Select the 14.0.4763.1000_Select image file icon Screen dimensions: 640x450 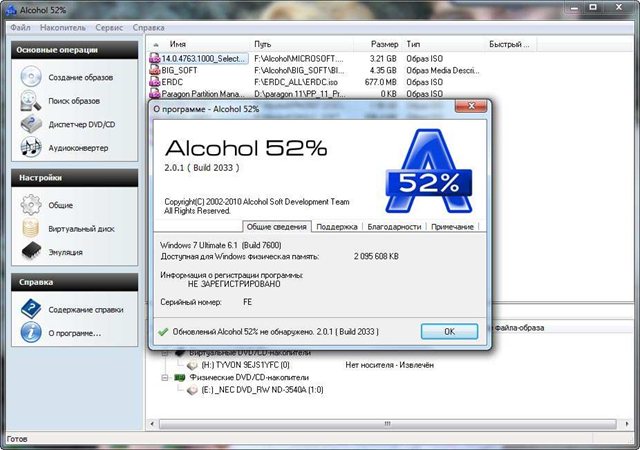tap(155, 58)
